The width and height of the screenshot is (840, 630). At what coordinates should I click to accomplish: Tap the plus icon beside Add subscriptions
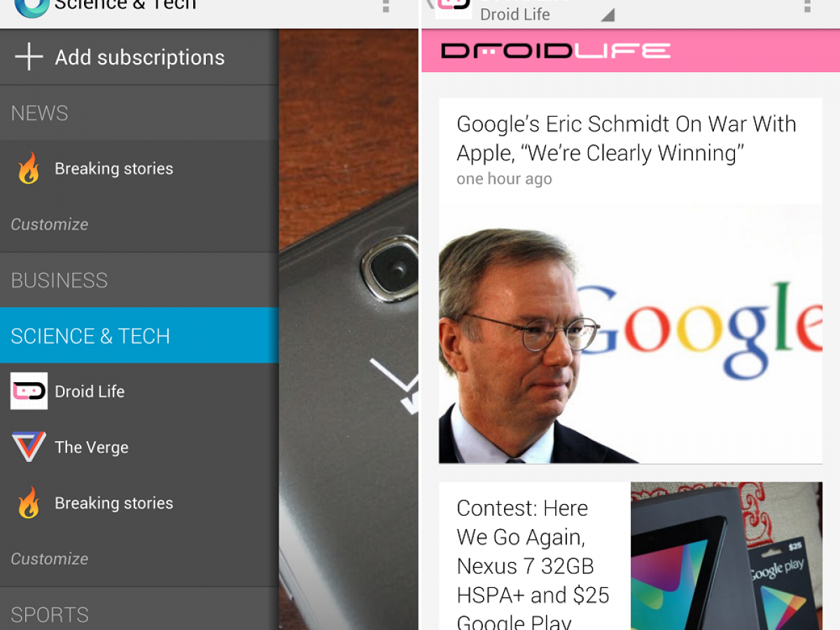29,57
